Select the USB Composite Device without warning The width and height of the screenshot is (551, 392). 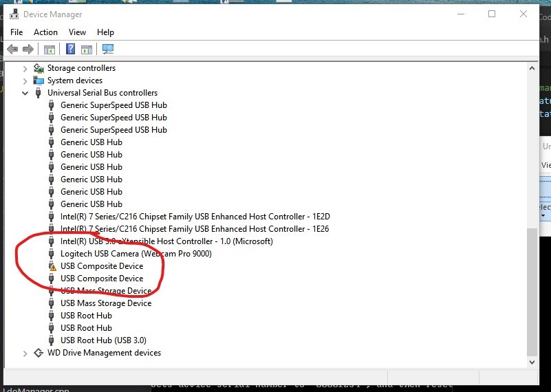tap(102, 279)
